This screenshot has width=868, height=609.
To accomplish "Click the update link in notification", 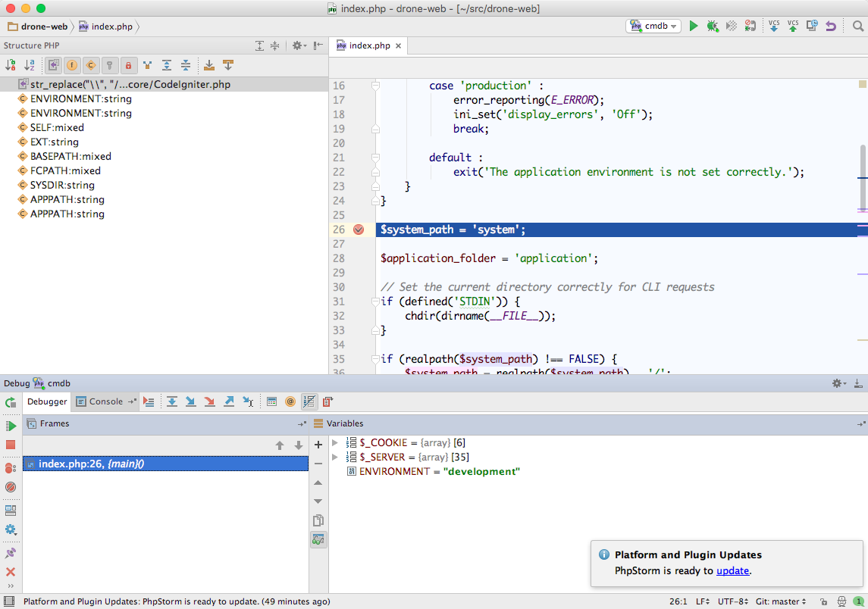I will pos(732,571).
